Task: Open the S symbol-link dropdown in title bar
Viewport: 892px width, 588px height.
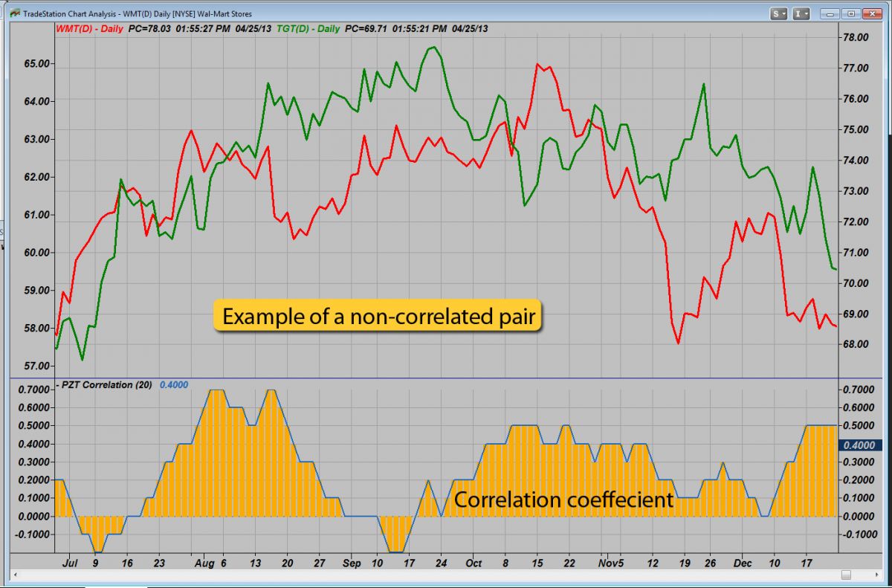Action: [779, 13]
